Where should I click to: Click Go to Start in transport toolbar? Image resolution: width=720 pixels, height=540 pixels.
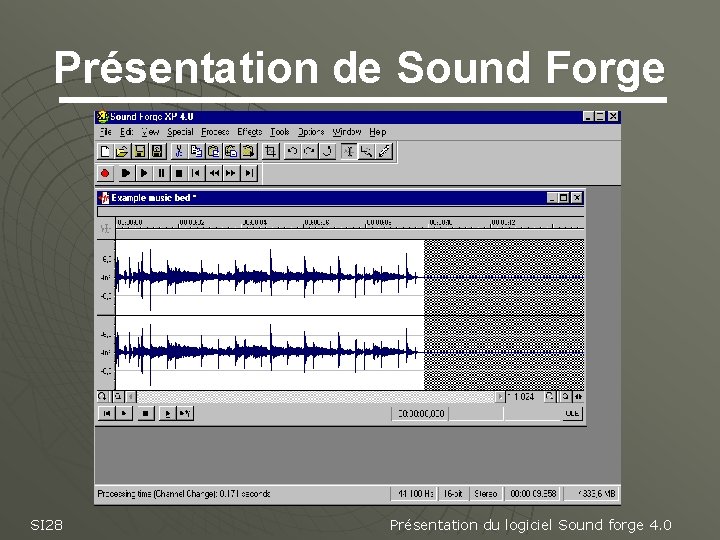[x=196, y=173]
